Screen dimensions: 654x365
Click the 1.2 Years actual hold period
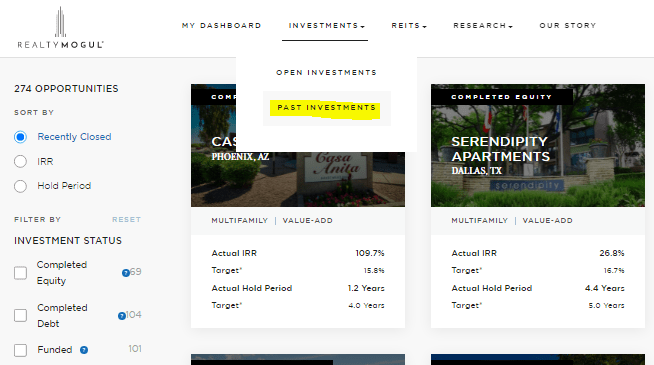click(366, 288)
